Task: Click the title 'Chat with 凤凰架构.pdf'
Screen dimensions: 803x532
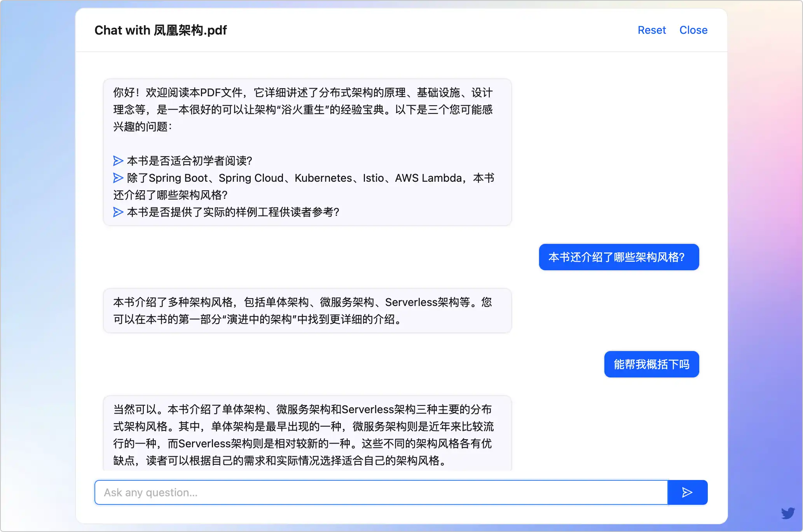Action: (161, 30)
